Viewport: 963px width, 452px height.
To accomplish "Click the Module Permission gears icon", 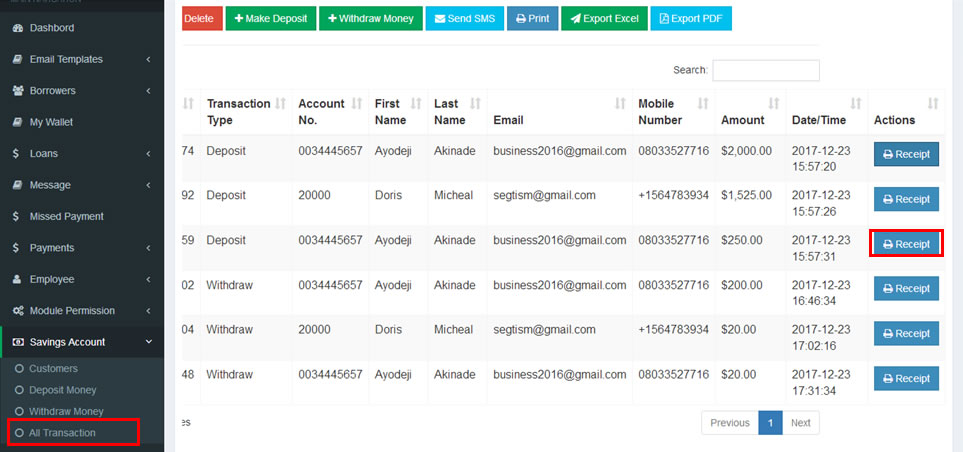I will pos(17,311).
